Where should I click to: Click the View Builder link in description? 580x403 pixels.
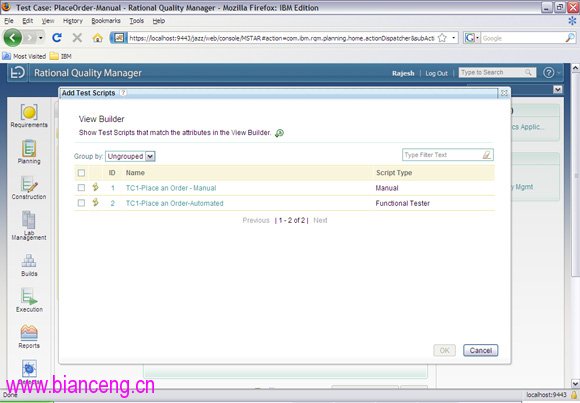(251, 132)
